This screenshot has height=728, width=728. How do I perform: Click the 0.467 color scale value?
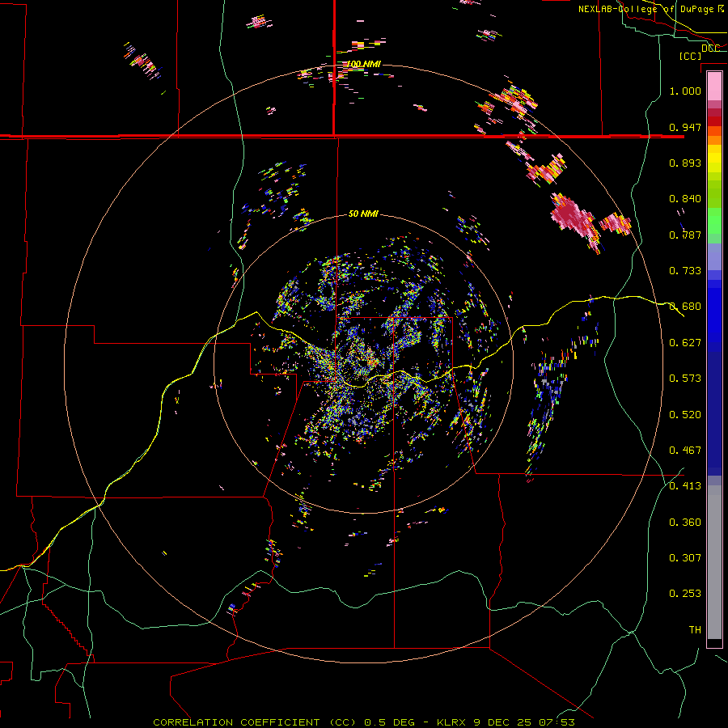coord(685,451)
